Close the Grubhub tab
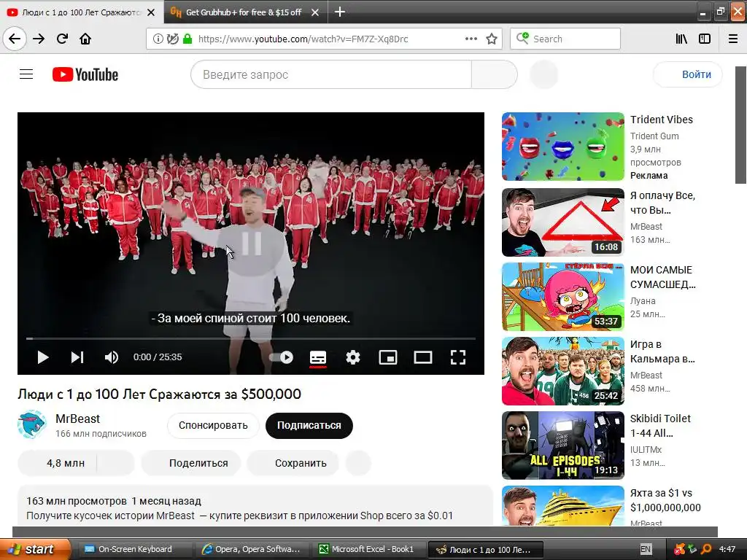 coord(315,12)
